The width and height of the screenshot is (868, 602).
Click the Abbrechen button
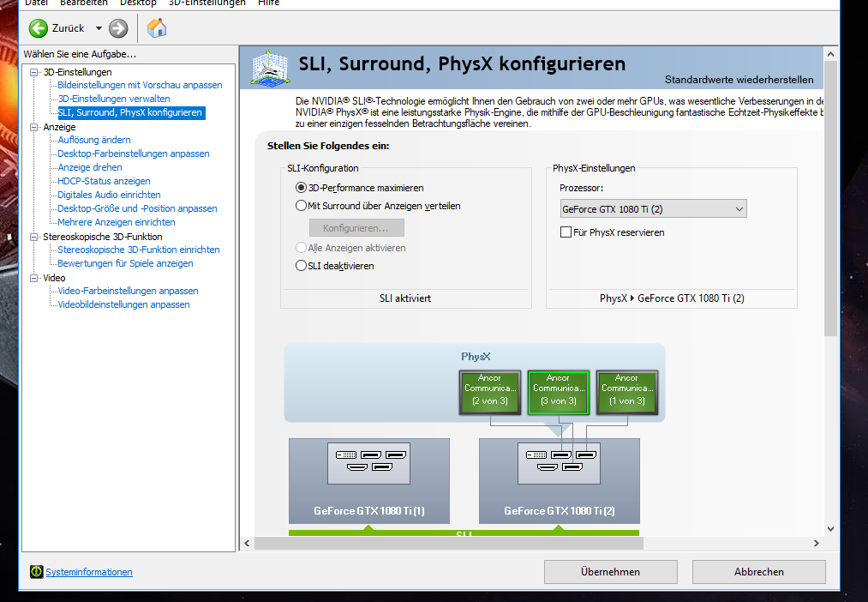pyautogui.click(x=759, y=571)
